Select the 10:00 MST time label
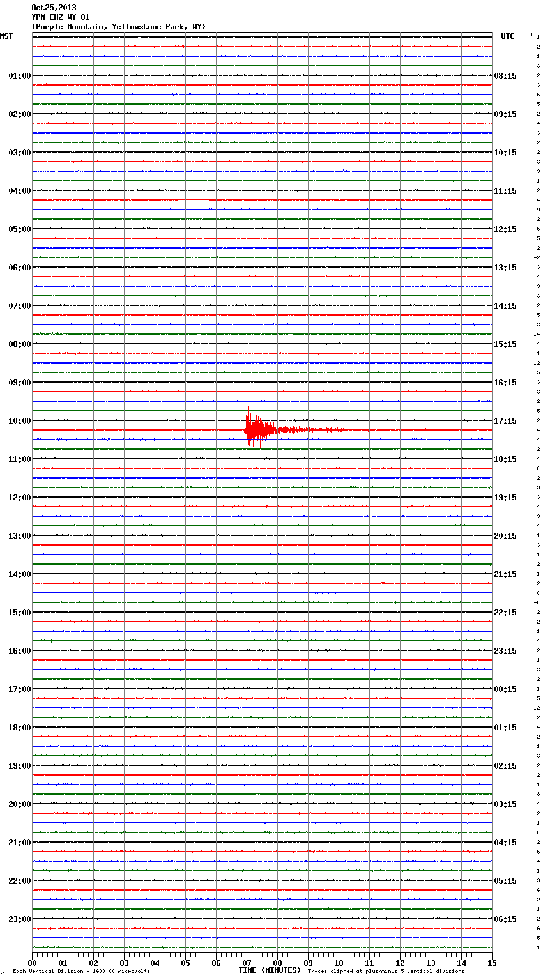 tap(19, 421)
